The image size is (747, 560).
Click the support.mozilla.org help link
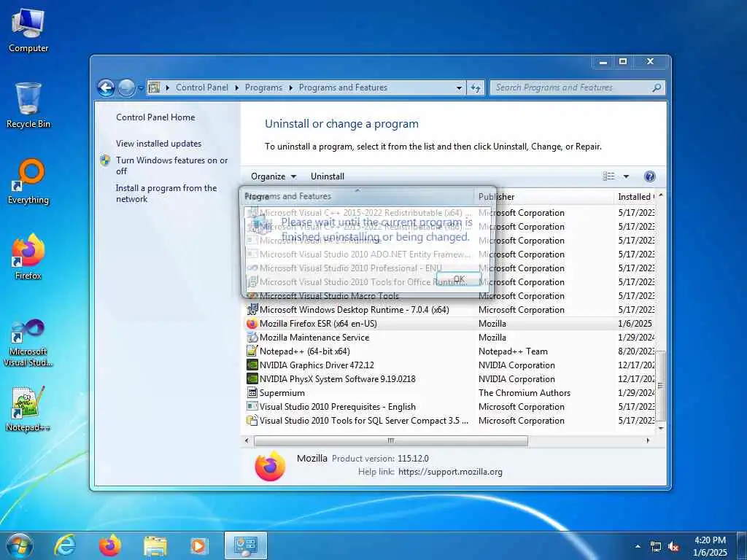tap(450, 472)
